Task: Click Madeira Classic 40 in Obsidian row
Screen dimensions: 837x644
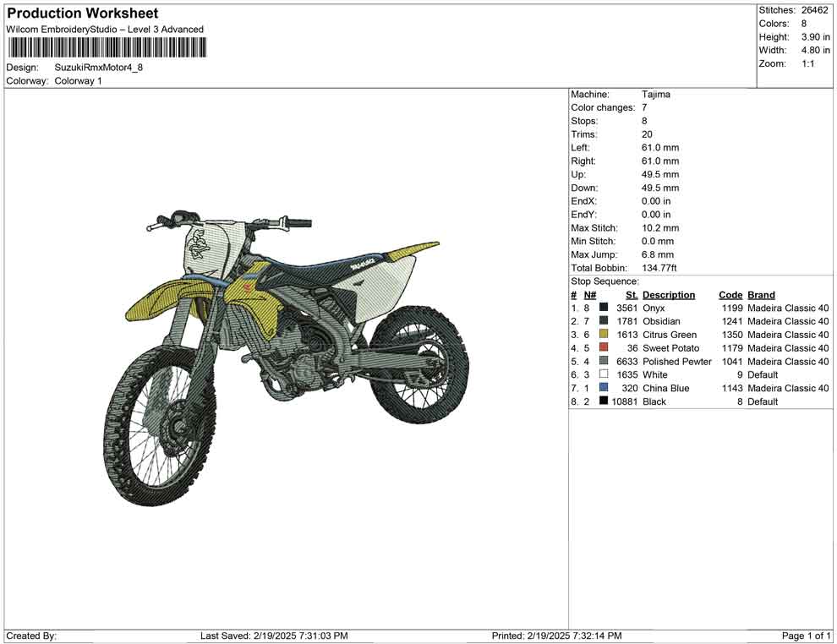Action: coord(788,321)
